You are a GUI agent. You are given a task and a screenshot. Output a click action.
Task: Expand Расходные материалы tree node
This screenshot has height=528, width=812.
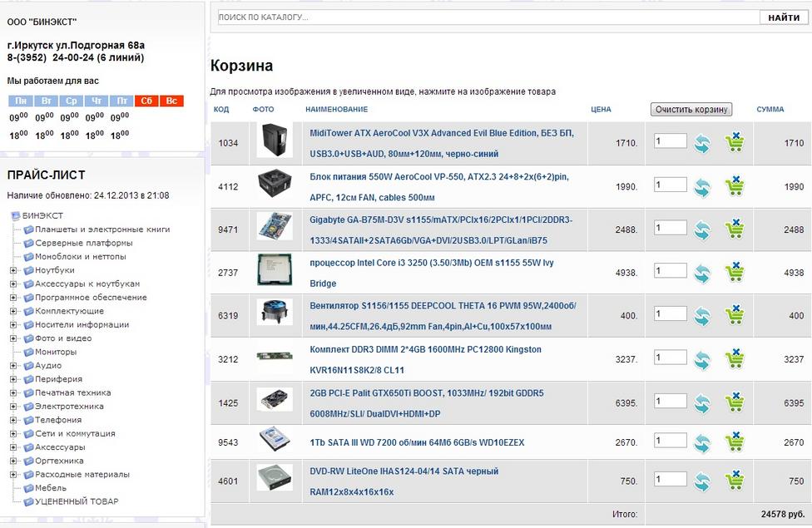(x=13, y=474)
